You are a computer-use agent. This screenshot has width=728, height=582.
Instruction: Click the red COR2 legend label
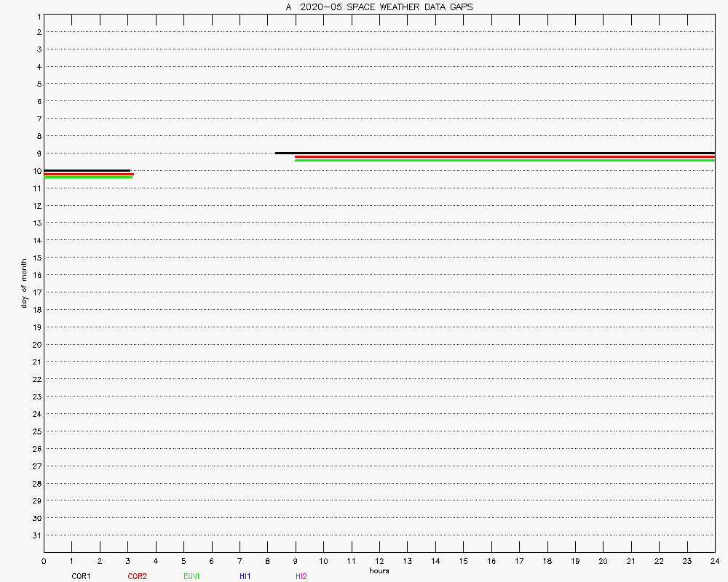137,576
